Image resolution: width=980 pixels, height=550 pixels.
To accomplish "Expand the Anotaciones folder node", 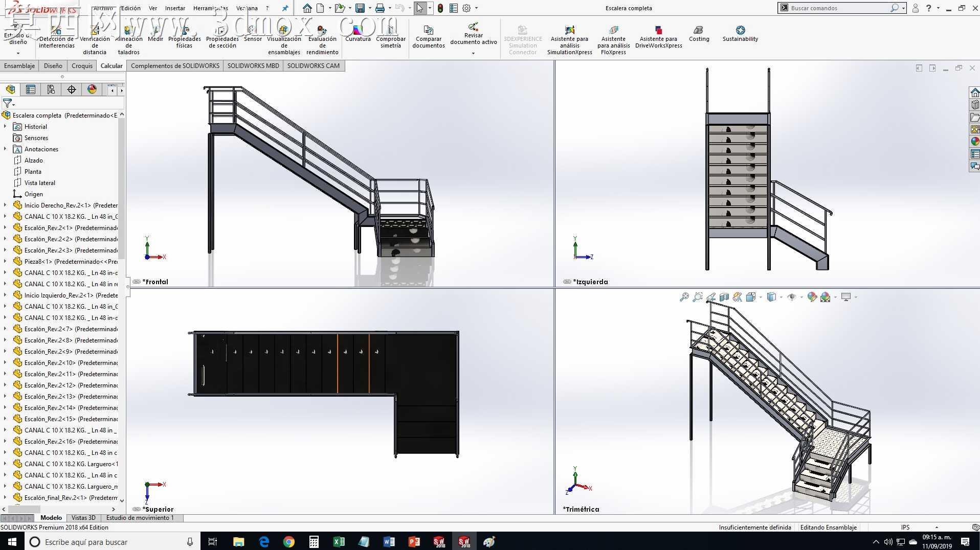I will point(5,149).
